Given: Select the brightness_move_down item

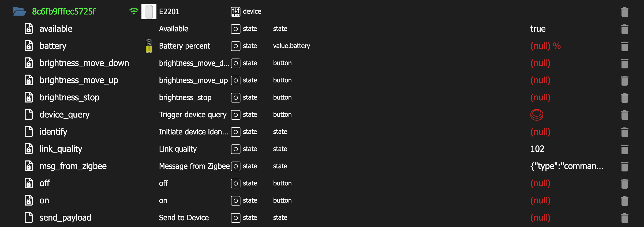Looking at the screenshot, I should pos(84,63).
